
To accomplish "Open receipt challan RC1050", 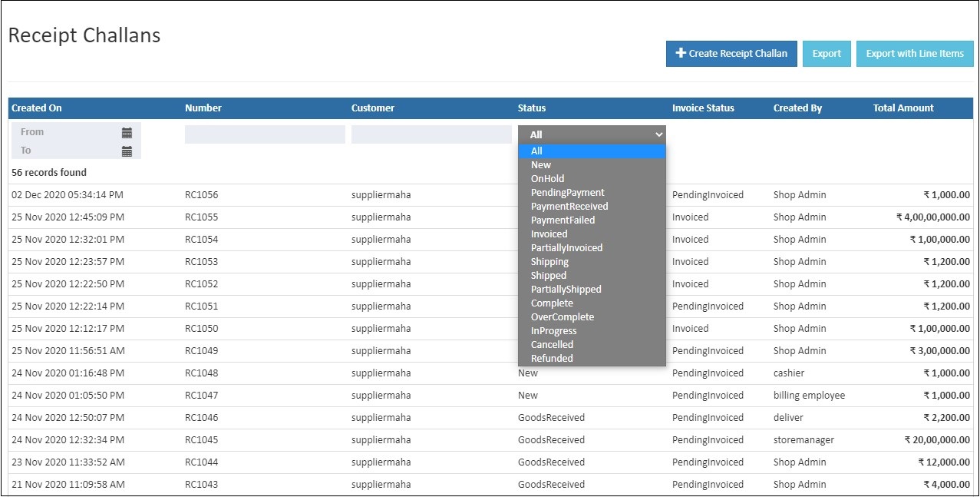I will (x=202, y=329).
